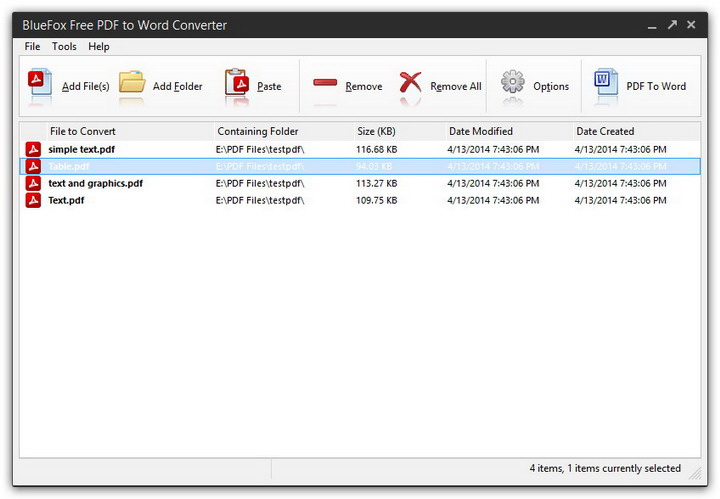Click the Remove button label

364,86
